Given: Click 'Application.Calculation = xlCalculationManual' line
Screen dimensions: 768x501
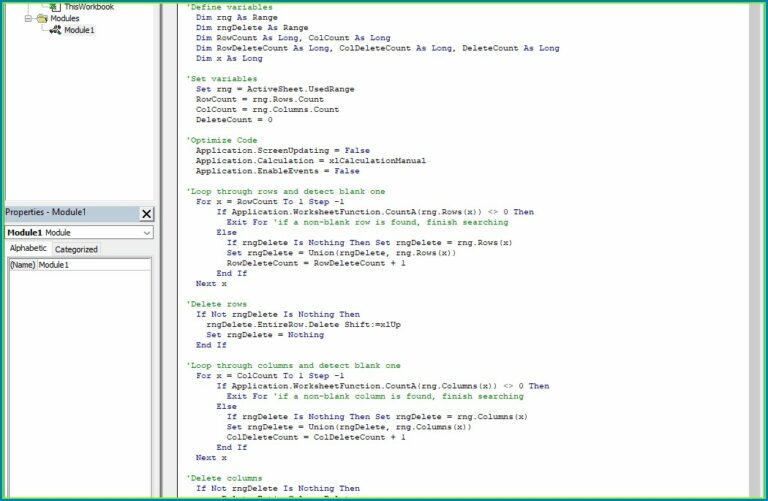Looking at the screenshot, I should pos(311,161).
